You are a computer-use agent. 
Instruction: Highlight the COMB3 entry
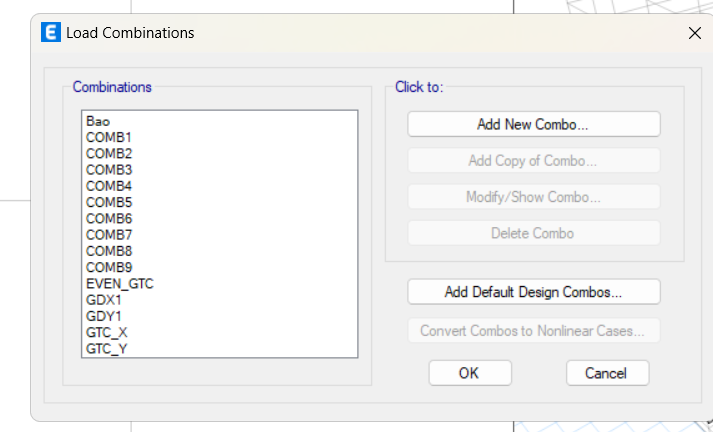click(109, 170)
